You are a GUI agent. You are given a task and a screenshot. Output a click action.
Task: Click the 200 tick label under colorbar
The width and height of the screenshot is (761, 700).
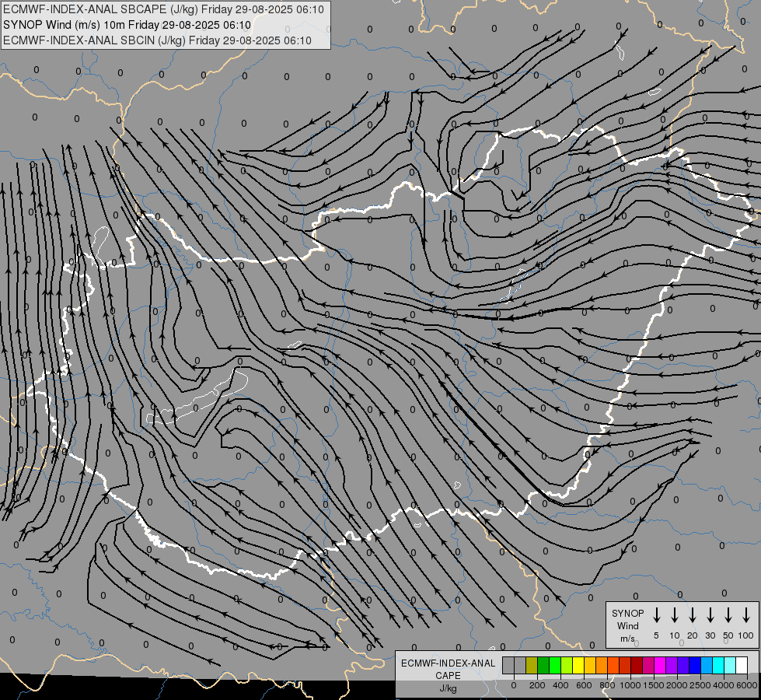click(537, 685)
